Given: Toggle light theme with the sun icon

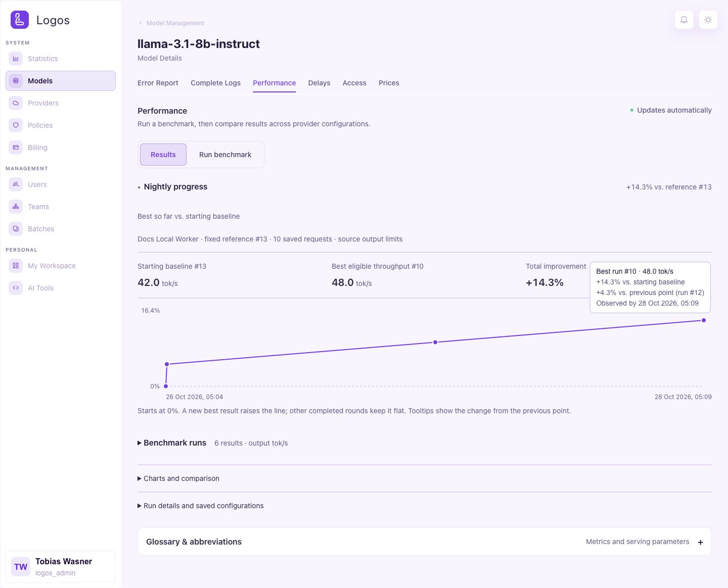Looking at the screenshot, I should tap(708, 20).
